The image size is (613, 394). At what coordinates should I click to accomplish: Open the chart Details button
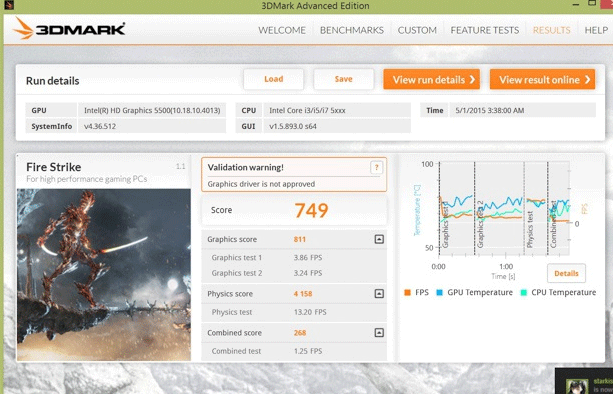click(x=566, y=273)
